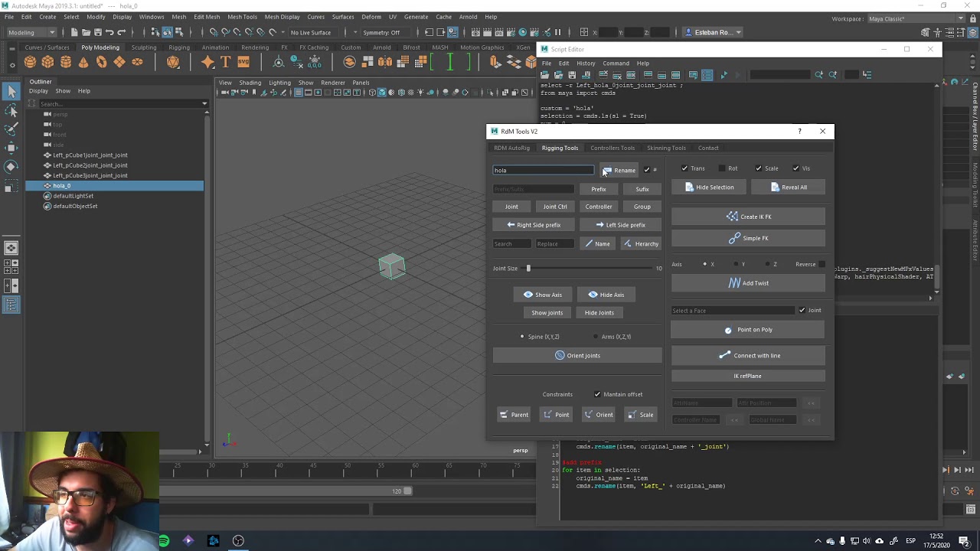Open the Mesh Tools menu
This screenshot has width=980, height=551.
point(242,17)
